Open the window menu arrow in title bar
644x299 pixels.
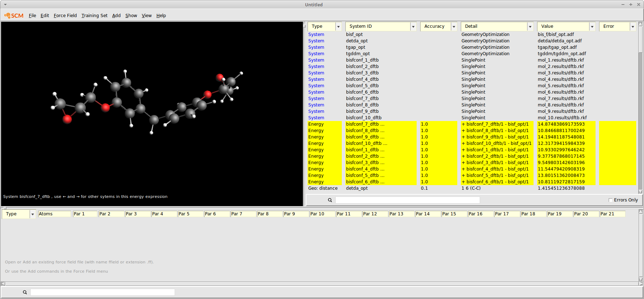pyautogui.click(x=5, y=5)
